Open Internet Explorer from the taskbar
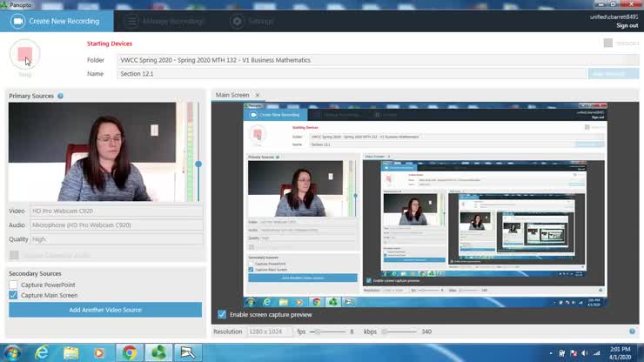Viewport: 644px width, 362px height. click(42, 352)
